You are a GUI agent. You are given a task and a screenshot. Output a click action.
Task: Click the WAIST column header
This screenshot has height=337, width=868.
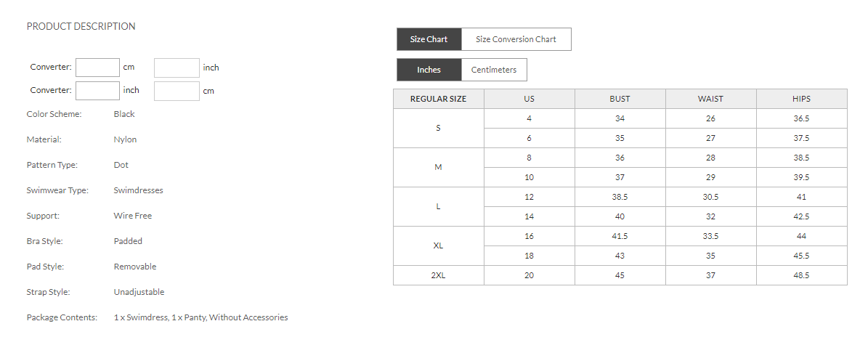coord(710,99)
